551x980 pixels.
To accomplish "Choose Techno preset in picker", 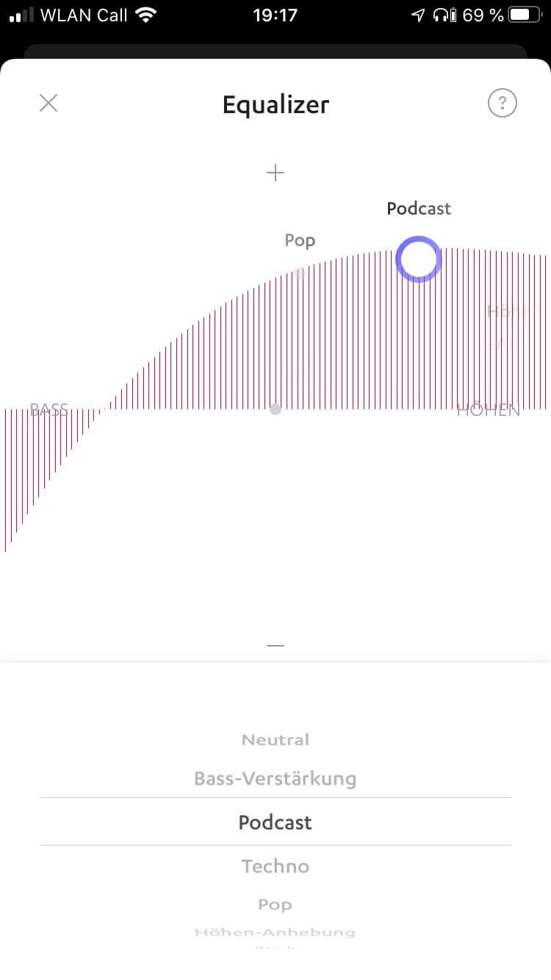I will (275, 866).
